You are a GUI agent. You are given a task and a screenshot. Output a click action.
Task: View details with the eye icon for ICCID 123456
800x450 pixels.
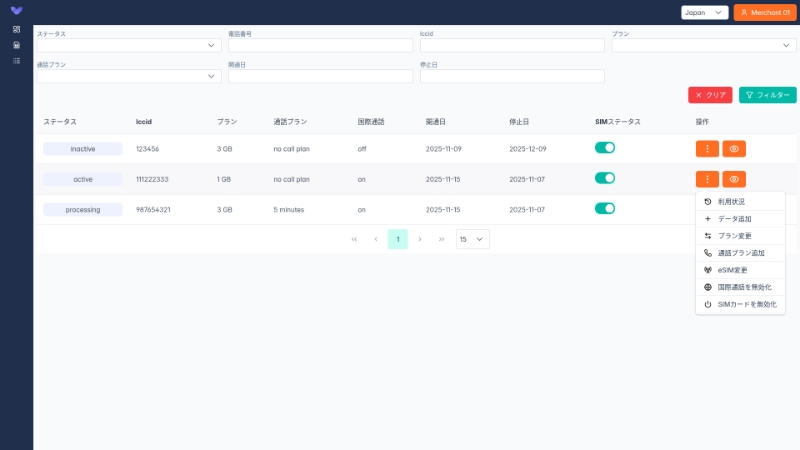click(734, 149)
